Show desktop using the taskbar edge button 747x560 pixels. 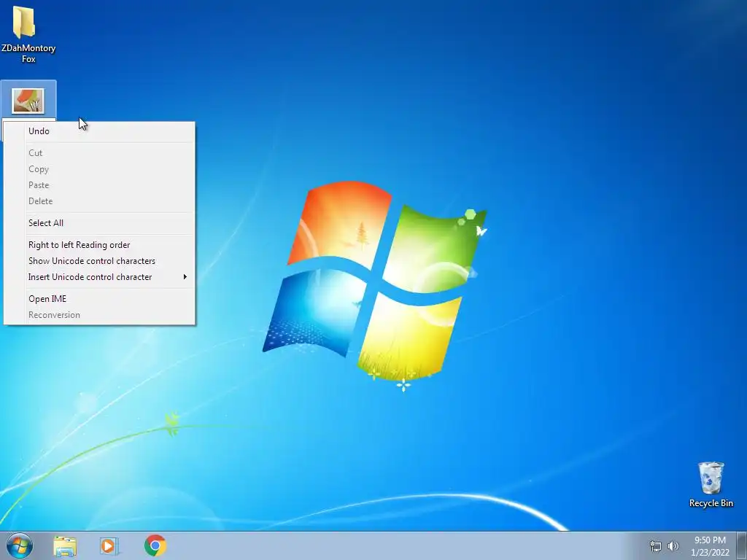point(742,545)
